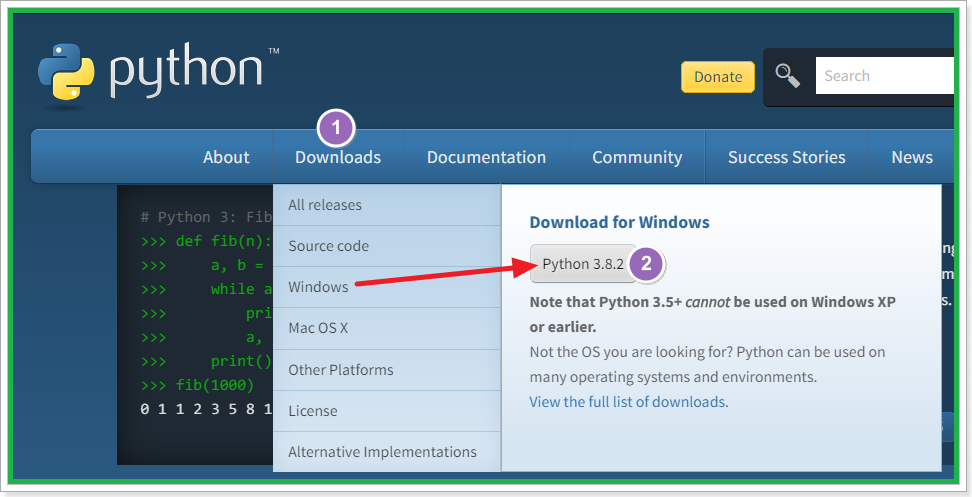Click the 'def fib(n):' code line
The image size is (972, 497).
206,241
